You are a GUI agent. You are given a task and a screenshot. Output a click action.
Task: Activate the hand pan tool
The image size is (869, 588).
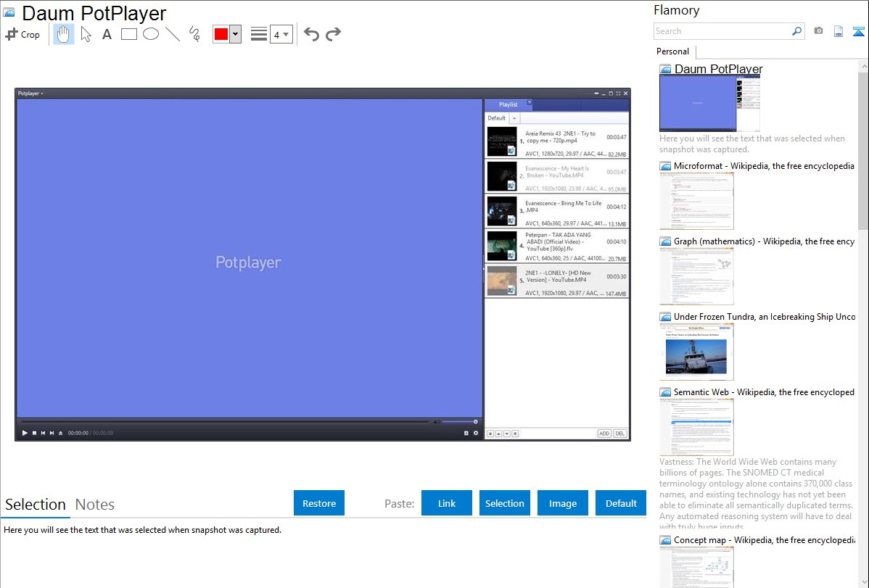[63, 34]
